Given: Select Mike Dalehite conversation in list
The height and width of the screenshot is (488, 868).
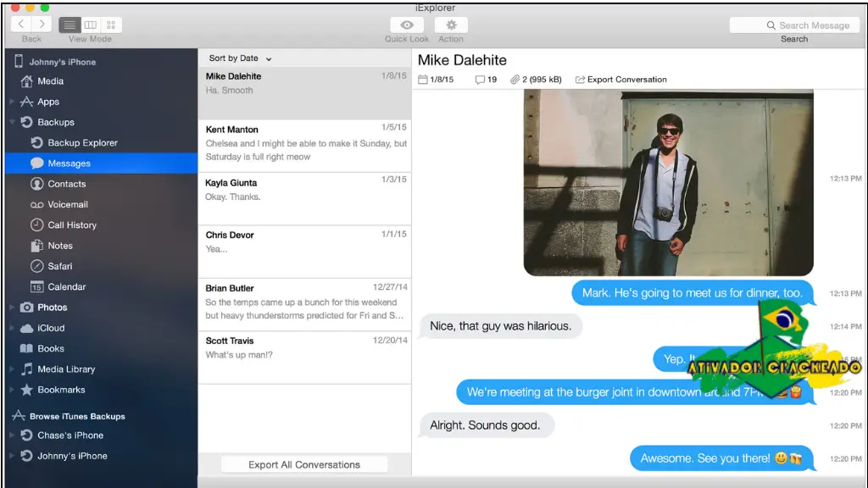Looking at the screenshot, I should [x=305, y=93].
